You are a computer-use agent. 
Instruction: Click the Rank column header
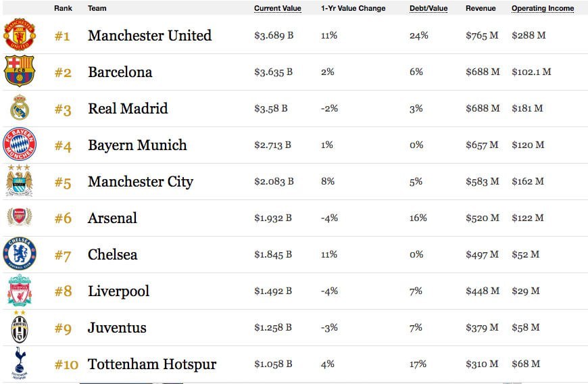(63, 9)
